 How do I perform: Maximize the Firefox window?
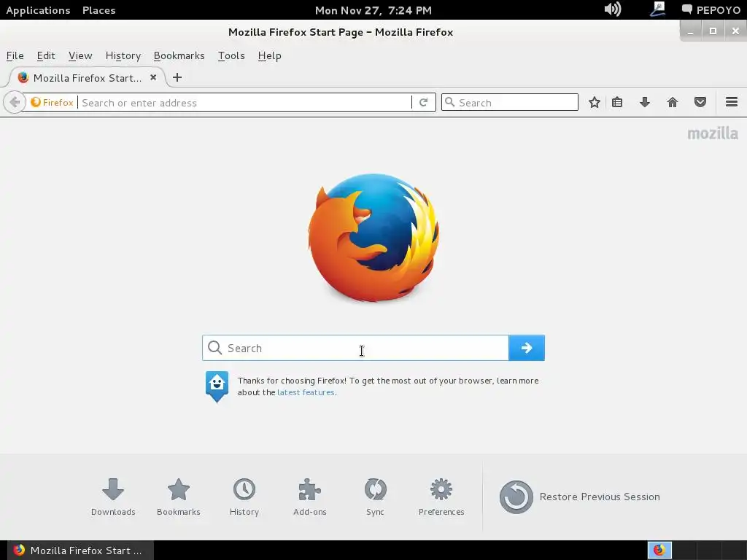pyautogui.click(x=713, y=31)
